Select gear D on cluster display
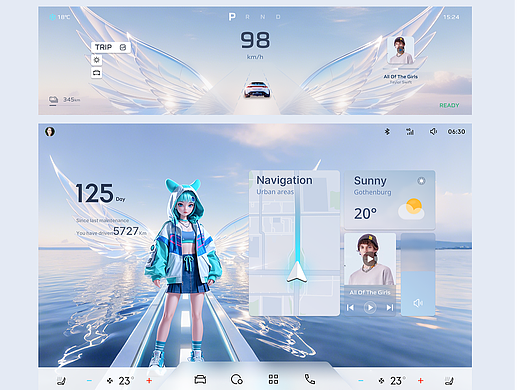This screenshot has width=520, height=390. [x=278, y=17]
